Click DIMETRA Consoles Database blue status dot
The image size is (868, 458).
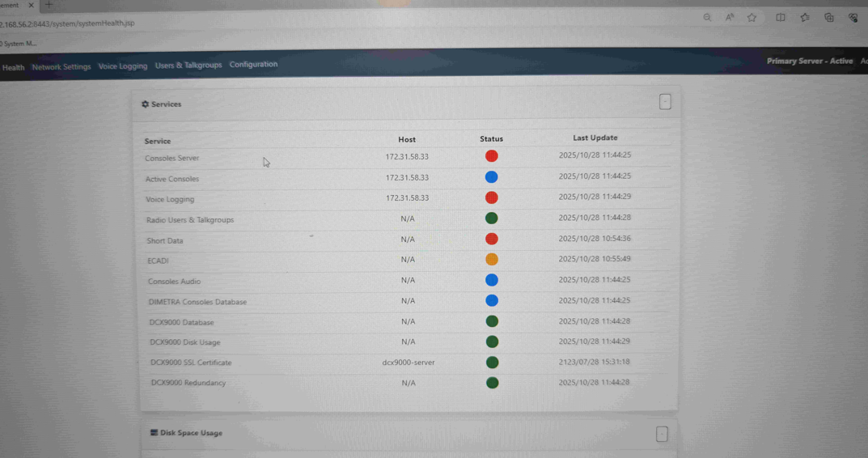click(492, 301)
